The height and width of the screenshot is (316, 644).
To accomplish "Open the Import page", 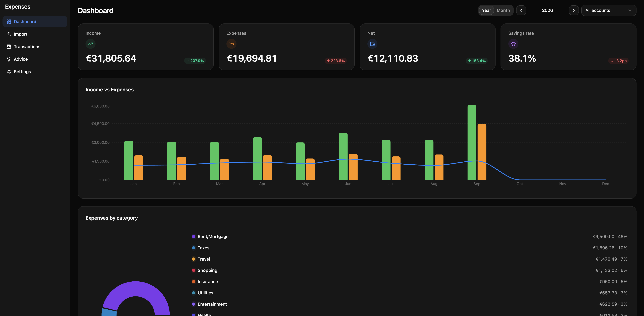I will point(35,34).
